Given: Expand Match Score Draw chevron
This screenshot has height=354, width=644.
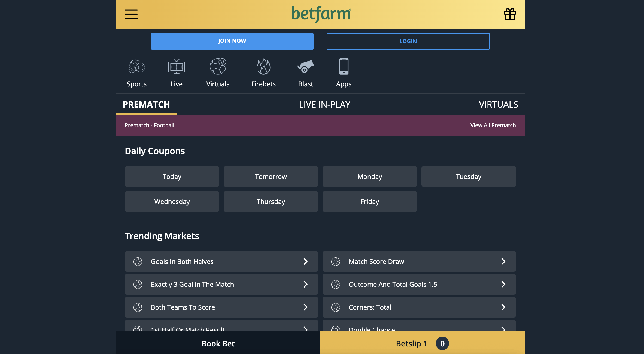Looking at the screenshot, I should 503,261.
